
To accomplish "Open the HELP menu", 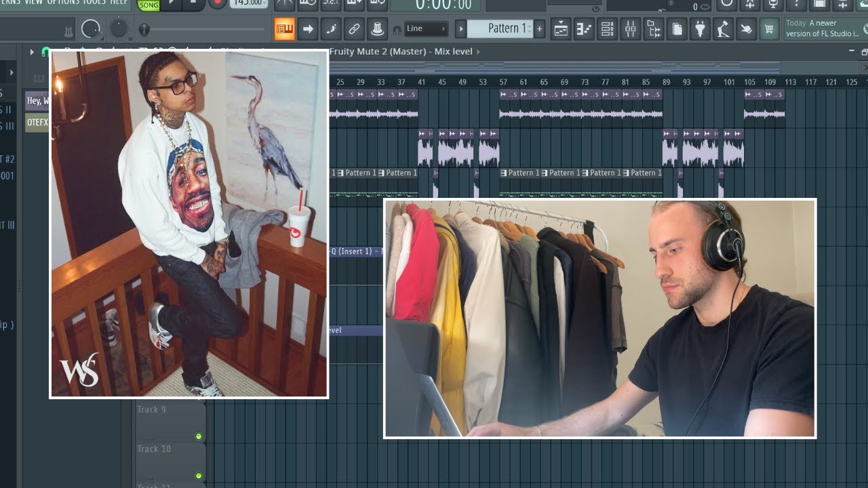I will click(119, 3).
